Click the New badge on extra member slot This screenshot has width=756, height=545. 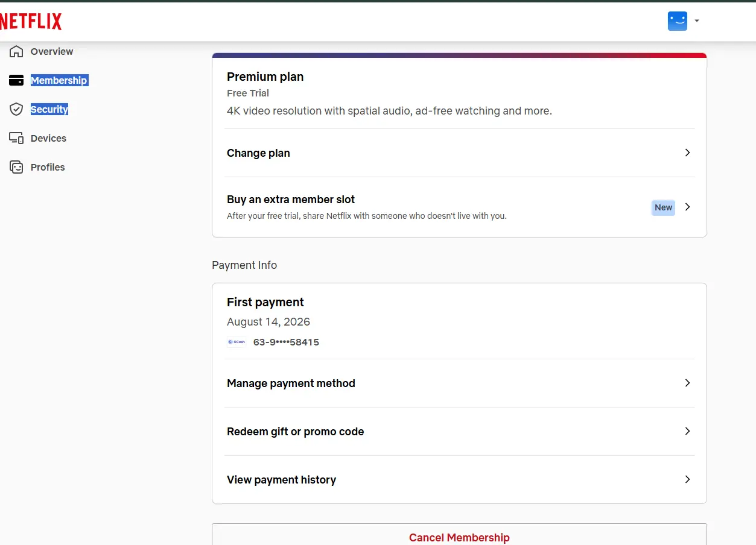point(663,207)
